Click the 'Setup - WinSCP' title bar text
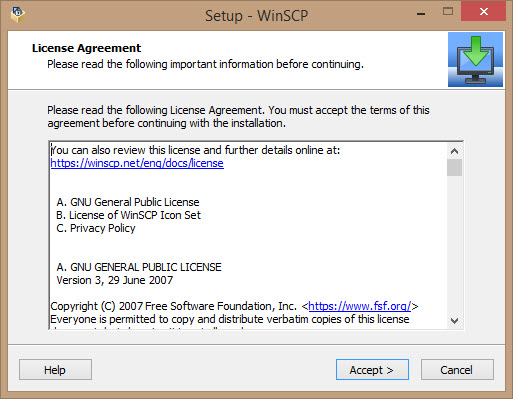Image resolution: width=513 pixels, height=399 pixels. coord(256,16)
